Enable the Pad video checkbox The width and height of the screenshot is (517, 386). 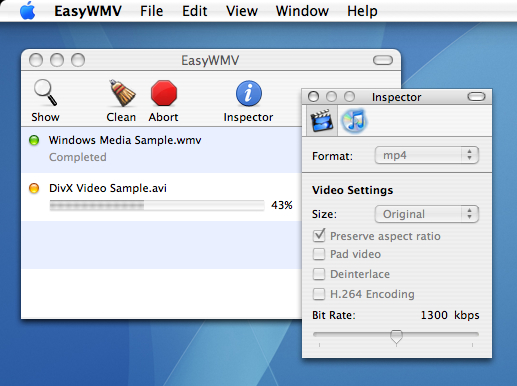(x=319, y=254)
